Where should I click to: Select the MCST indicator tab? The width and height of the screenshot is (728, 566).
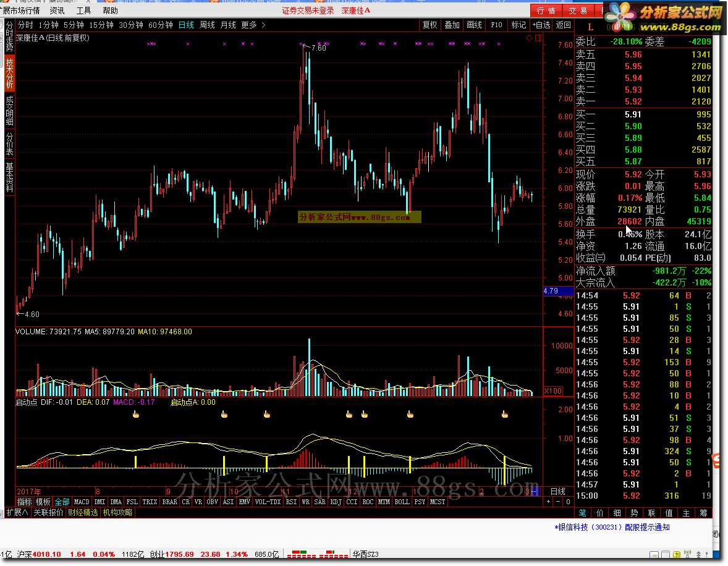click(x=438, y=502)
